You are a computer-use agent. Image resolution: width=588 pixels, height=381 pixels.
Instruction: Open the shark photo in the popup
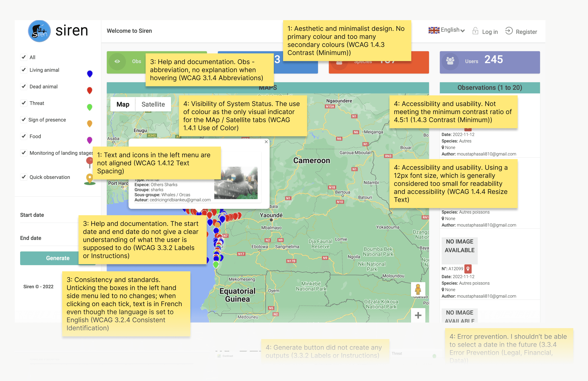236,183
